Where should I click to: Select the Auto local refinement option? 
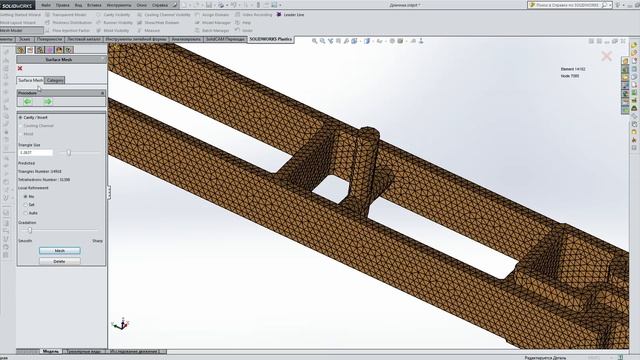[x=26, y=213]
